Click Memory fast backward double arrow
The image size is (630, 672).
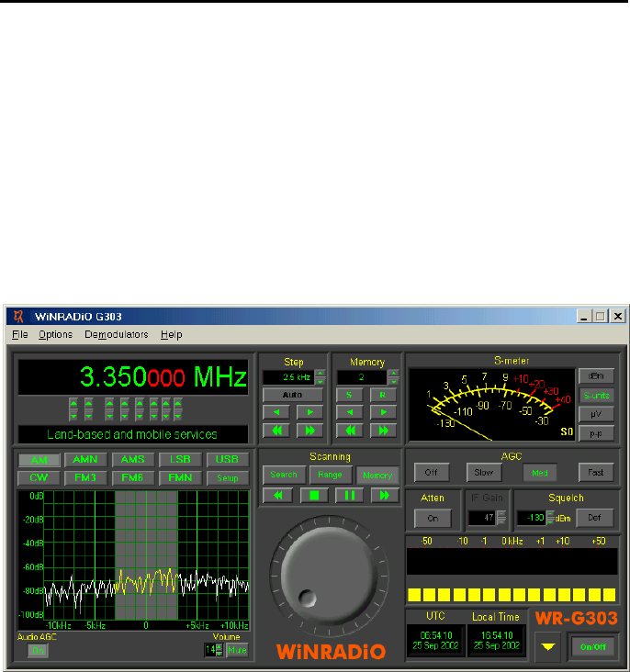click(x=350, y=431)
